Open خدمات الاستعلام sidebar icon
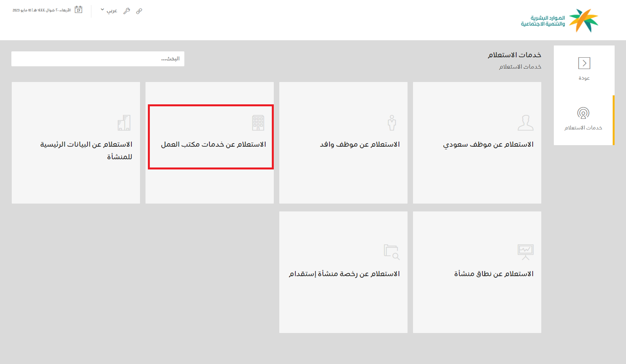 pyautogui.click(x=583, y=113)
